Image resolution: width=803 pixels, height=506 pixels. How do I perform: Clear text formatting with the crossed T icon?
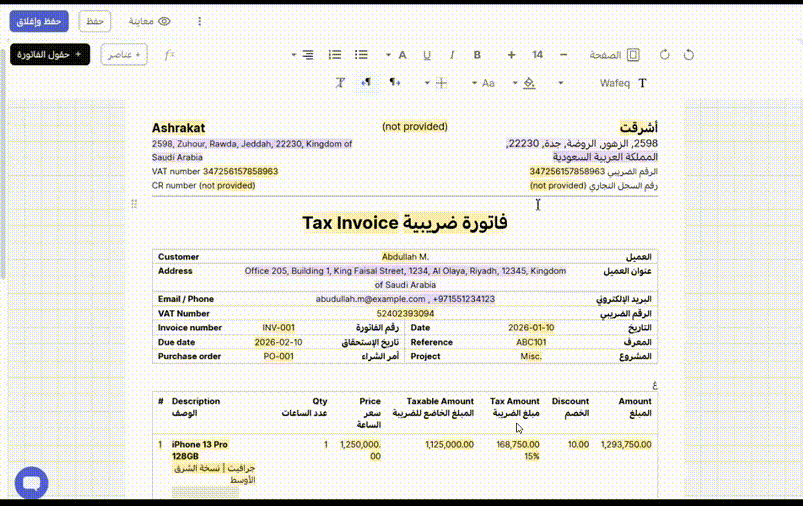click(340, 83)
